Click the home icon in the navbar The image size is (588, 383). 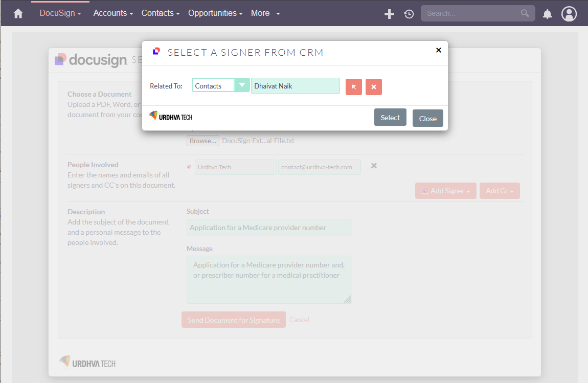click(x=18, y=13)
